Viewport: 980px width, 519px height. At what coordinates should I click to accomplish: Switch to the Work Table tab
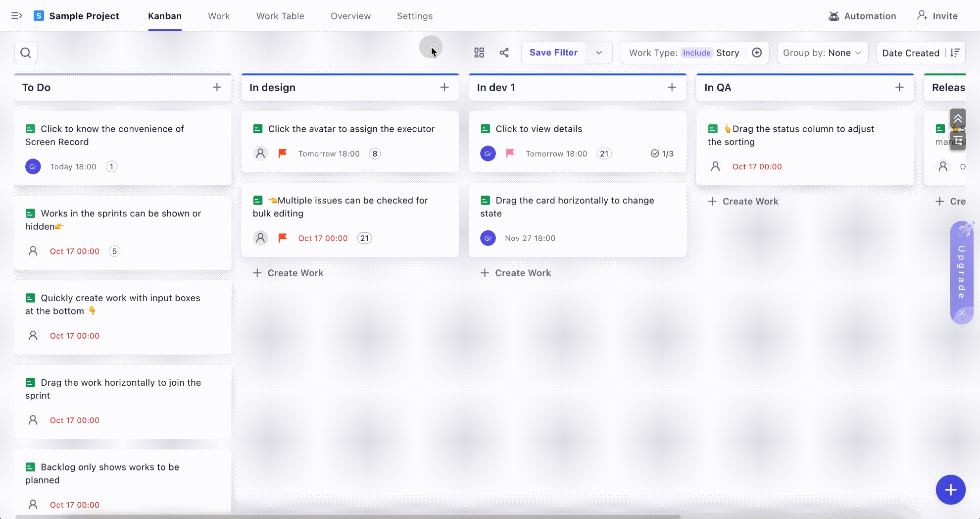(x=280, y=16)
